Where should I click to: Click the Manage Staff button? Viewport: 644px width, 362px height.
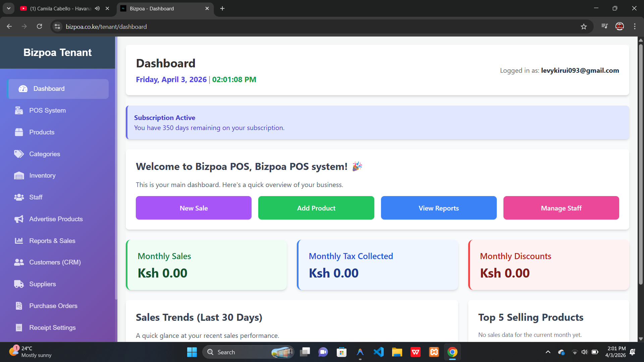click(x=561, y=208)
